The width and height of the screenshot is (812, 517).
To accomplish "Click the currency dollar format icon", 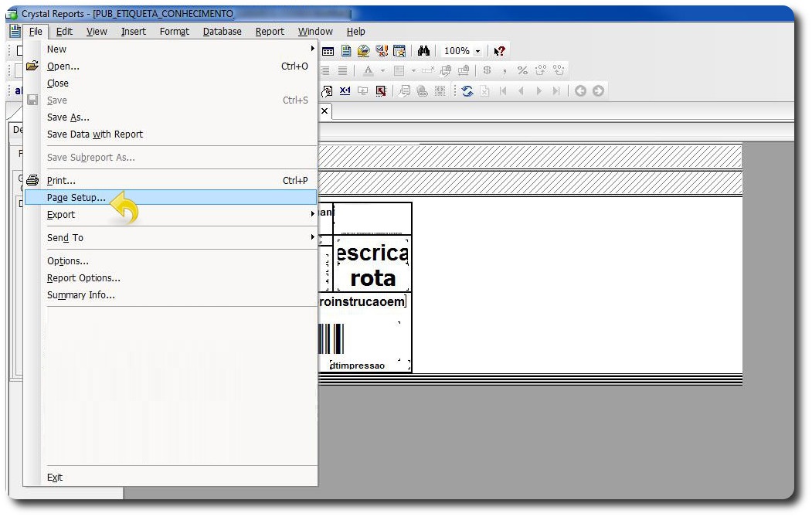I will 487,70.
